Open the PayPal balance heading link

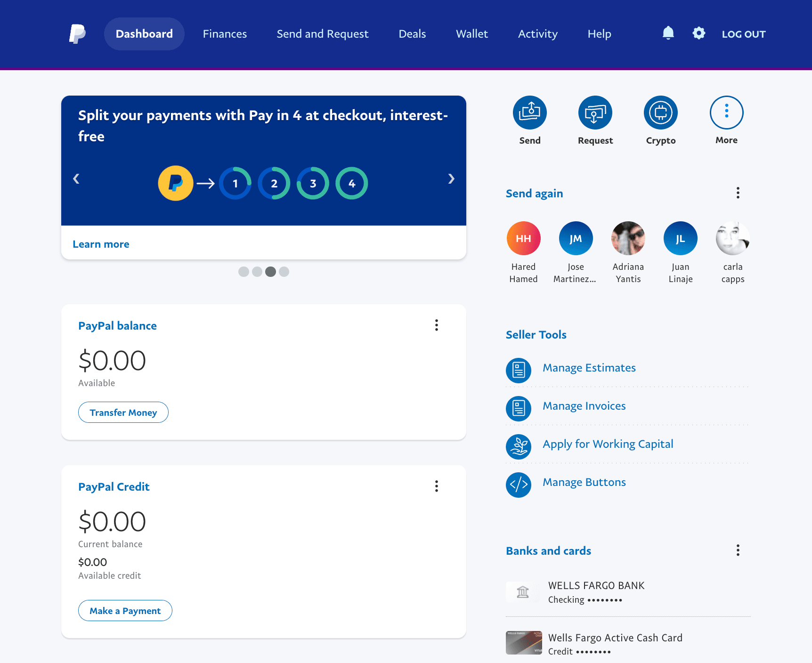point(117,326)
